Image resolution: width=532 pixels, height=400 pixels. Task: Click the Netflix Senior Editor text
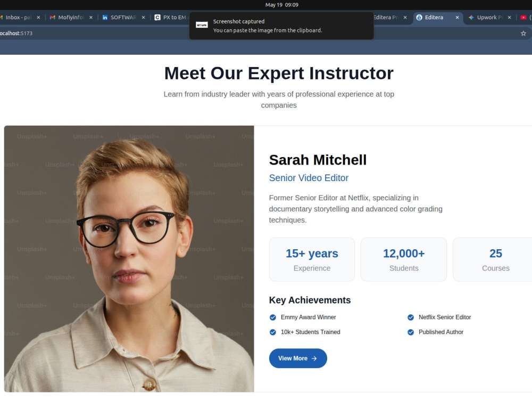(x=444, y=317)
